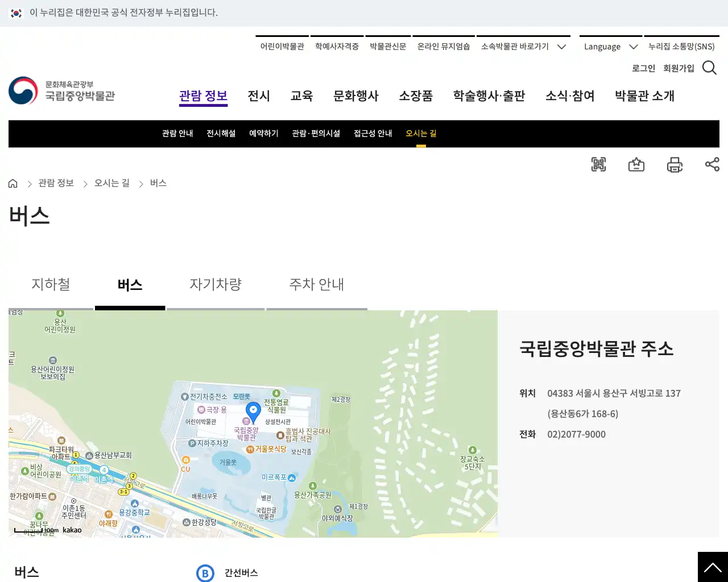Screen dimensions: 728x582
Task: Click the 용산가족공원 label on map
Action: point(312,495)
